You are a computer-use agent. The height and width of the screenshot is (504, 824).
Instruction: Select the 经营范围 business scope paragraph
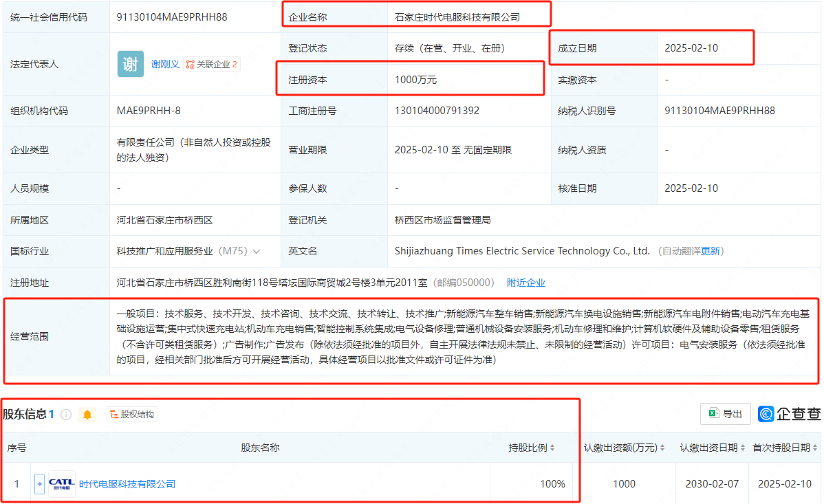click(463, 337)
